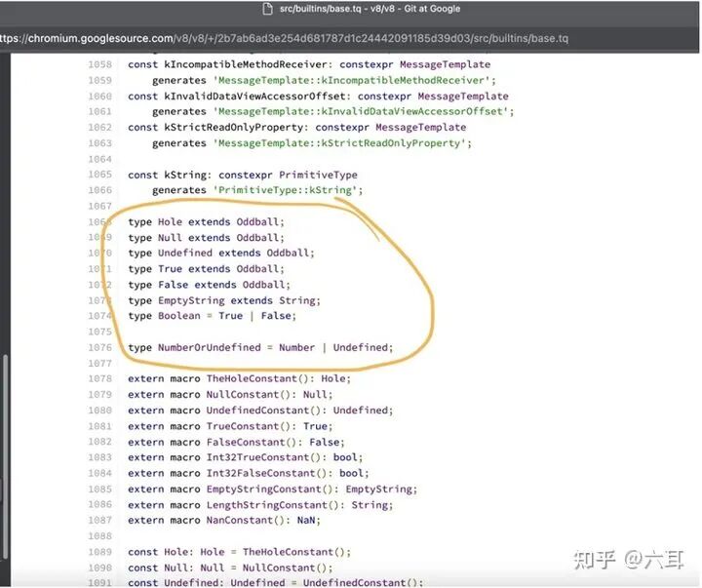The image size is (702, 588).
Task: Click 'TheHoleConstant' macro name on line 1078
Action: click(x=252, y=379)
